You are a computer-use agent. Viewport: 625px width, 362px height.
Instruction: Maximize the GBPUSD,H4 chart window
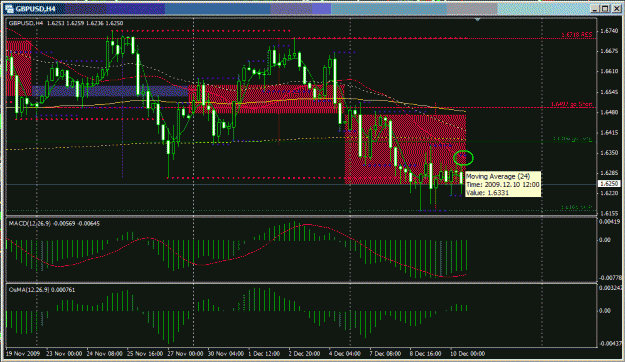coord(605,8)
